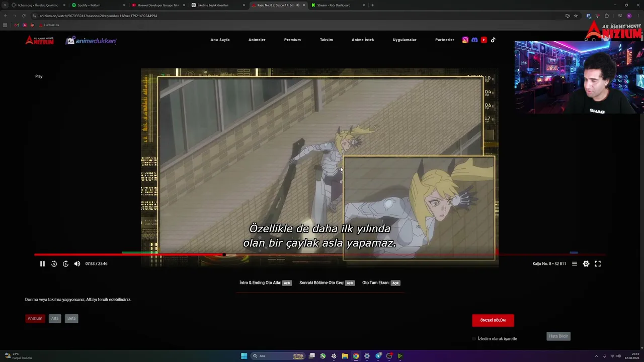Open the Chrome three-dot menu
Image resolution: width=644 pixels, height=362 pixels.
[638, 16]
